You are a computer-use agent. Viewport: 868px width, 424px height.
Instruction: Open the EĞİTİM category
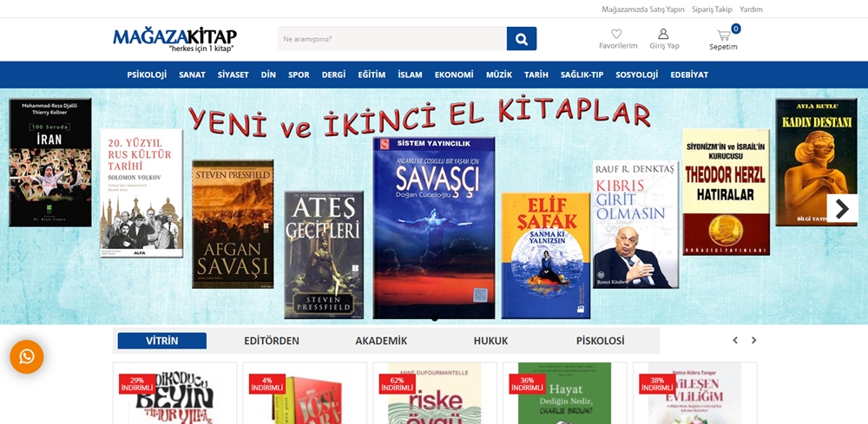pyautogui.click(x=372, y=75)
